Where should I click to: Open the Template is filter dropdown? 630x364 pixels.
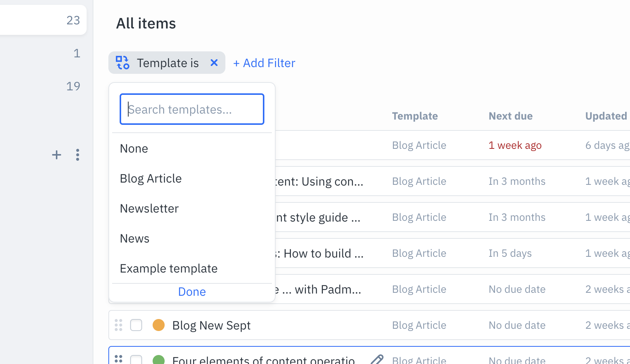click(x=168, y=63)
